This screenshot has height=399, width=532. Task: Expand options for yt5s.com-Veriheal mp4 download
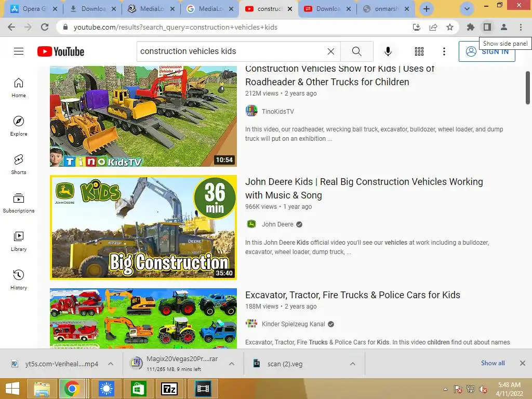[x=111, y=364]
